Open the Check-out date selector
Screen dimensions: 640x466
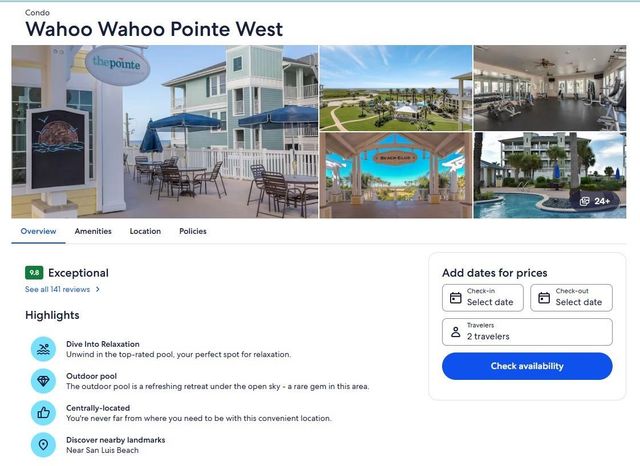pos(571,298)
